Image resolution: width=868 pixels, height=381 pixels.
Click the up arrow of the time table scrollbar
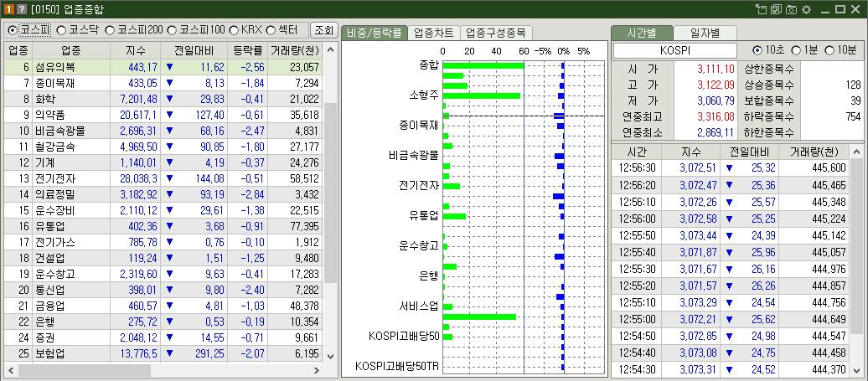pyautogui.click(x=855, y=152)
